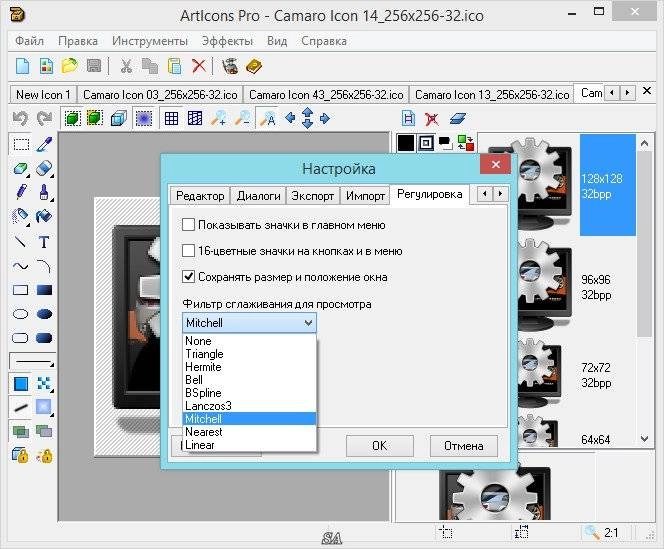Viewport: 664px width, 549px height.
Task: Close the Настройка dialog
Action: 495,164
